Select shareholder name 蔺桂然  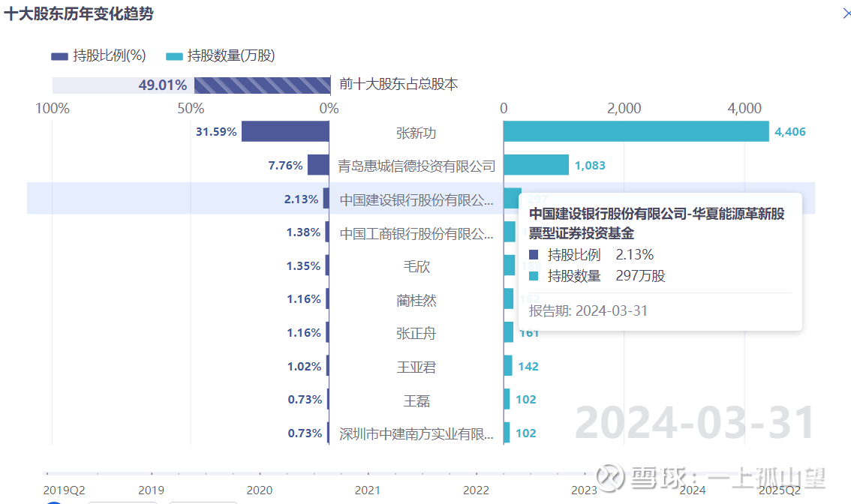(416, 300)
